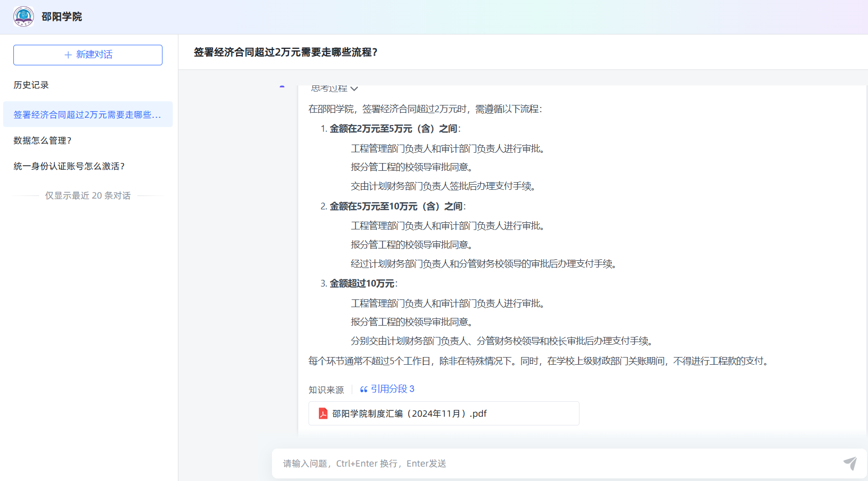Click the 仅显示最近 20 条对话 notice
This screenshot has width=868, height=481.
(87, 195)
